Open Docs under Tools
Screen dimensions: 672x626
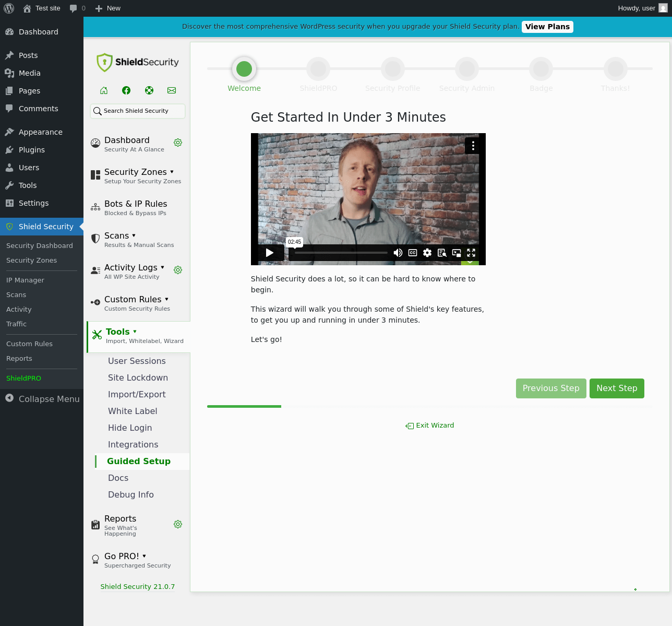click(x=118, y=478)
